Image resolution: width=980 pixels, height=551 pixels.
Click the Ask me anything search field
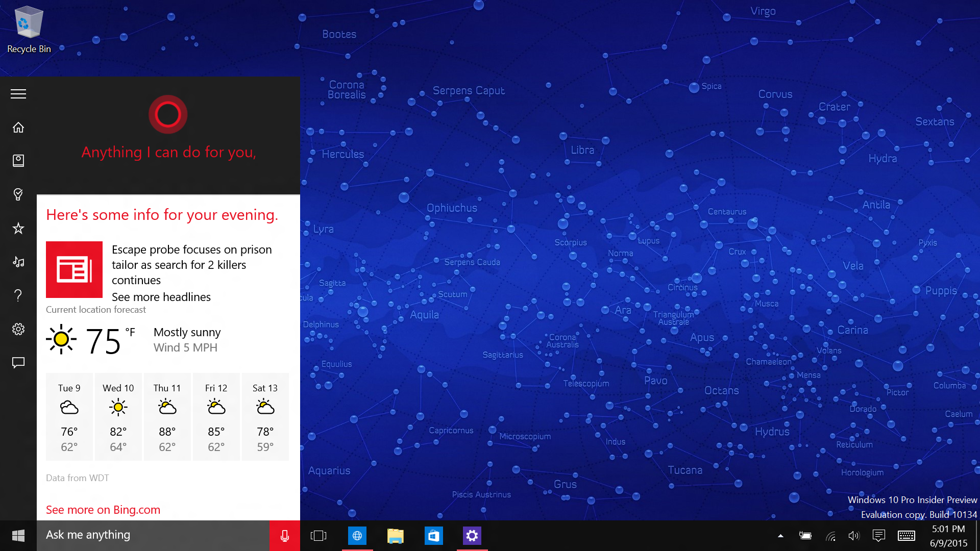pos(153,535)
